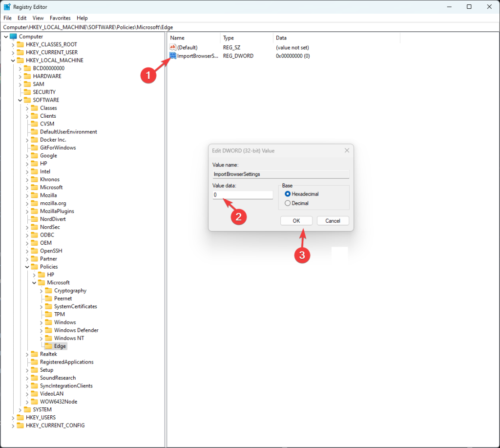Collapse the Microsoft key under Policies
This screenshot has height=448, width=500.
pos(34,283)
